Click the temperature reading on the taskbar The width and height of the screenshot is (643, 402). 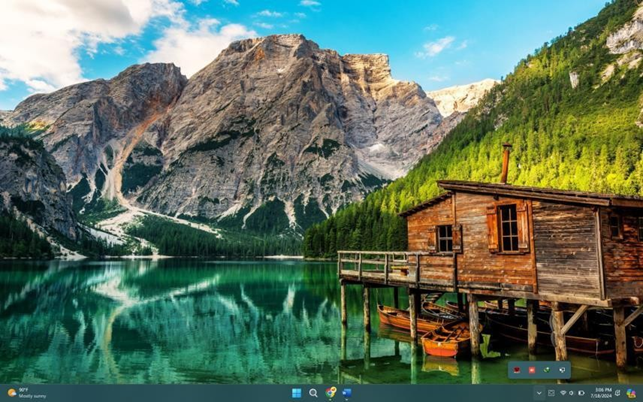click(x=23, y=390)
